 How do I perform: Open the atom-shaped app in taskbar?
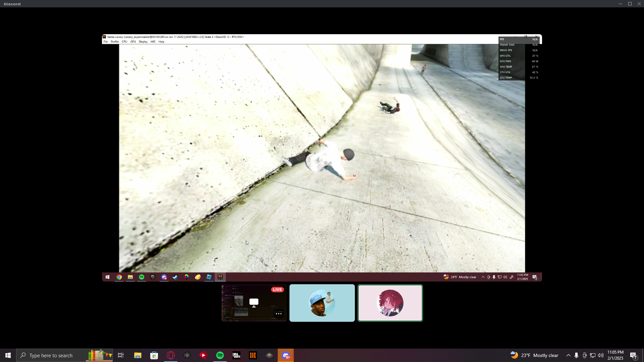187,355
